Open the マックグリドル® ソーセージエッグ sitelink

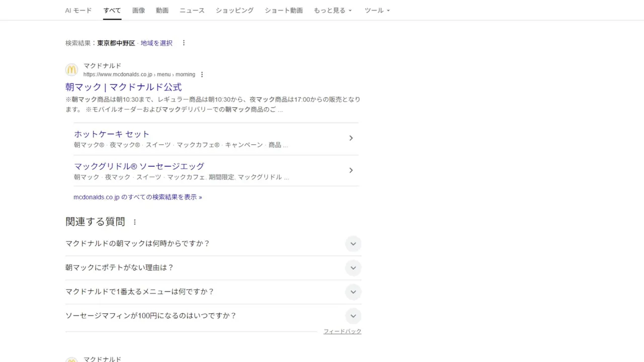click(x=139, y=166)
